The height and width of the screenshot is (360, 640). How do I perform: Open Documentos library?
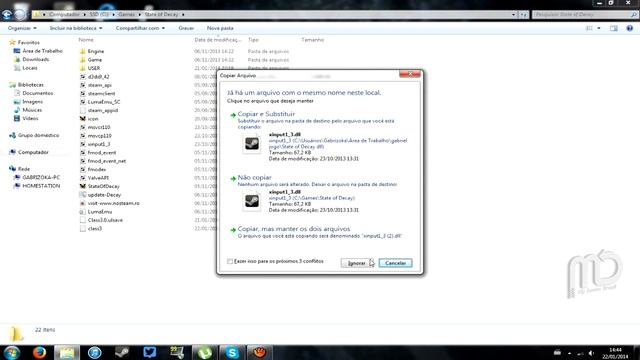coord(38,93)
